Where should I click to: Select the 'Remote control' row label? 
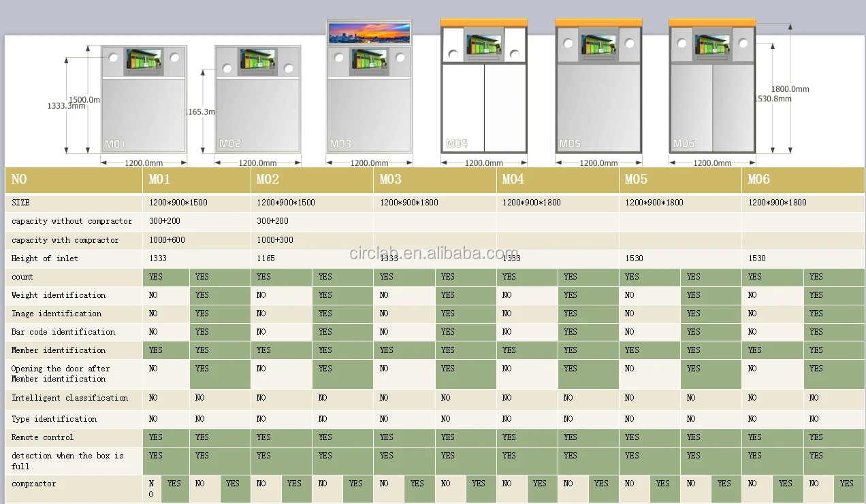(43, 437)
